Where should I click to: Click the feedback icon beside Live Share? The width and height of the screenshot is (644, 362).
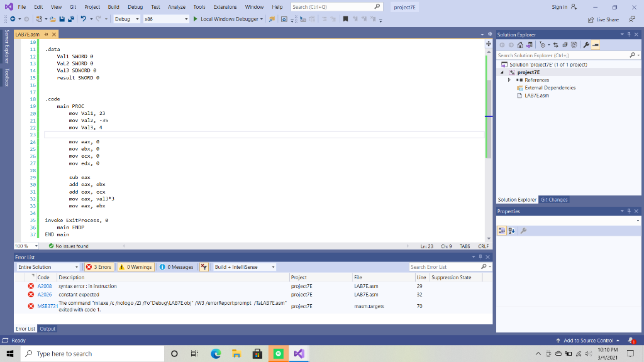631,19
